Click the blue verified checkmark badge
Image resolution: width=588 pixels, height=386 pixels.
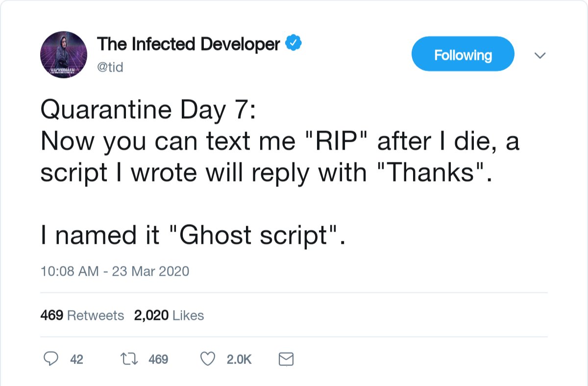click(293, 44)
